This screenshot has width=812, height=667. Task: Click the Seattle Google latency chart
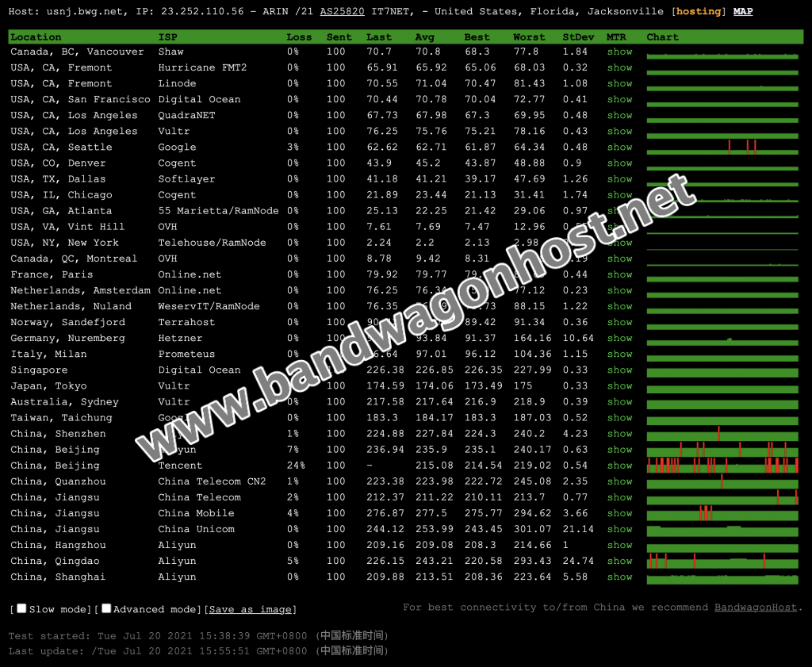coord(722,148)
